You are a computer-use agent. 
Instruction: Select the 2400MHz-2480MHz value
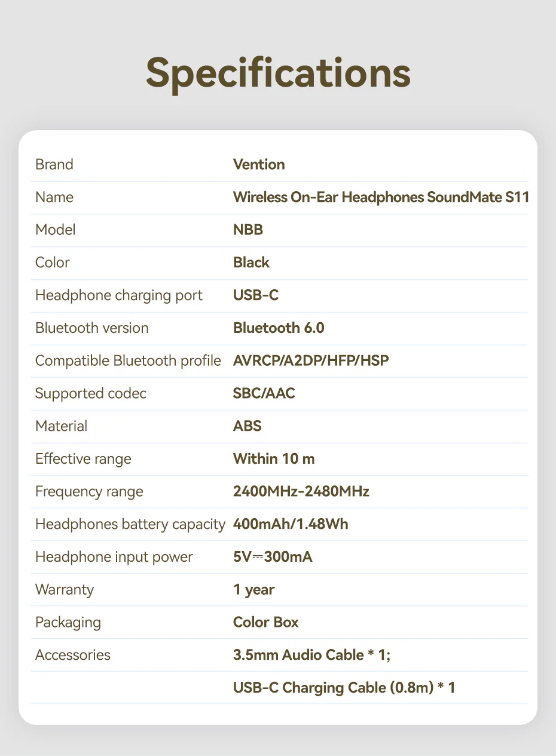click(301, 491)
